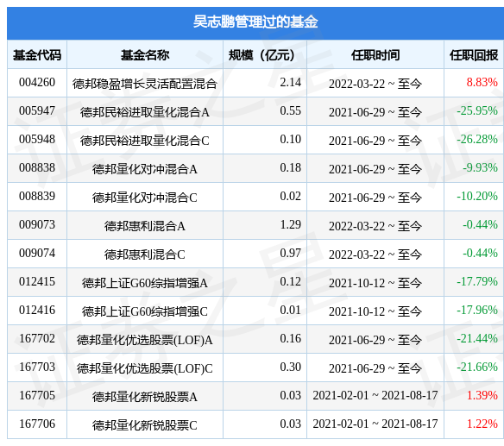Click fund name 德邦惠利混合A
The height and width of the screenshot is (446, 504).
click(x=145, y=226)
